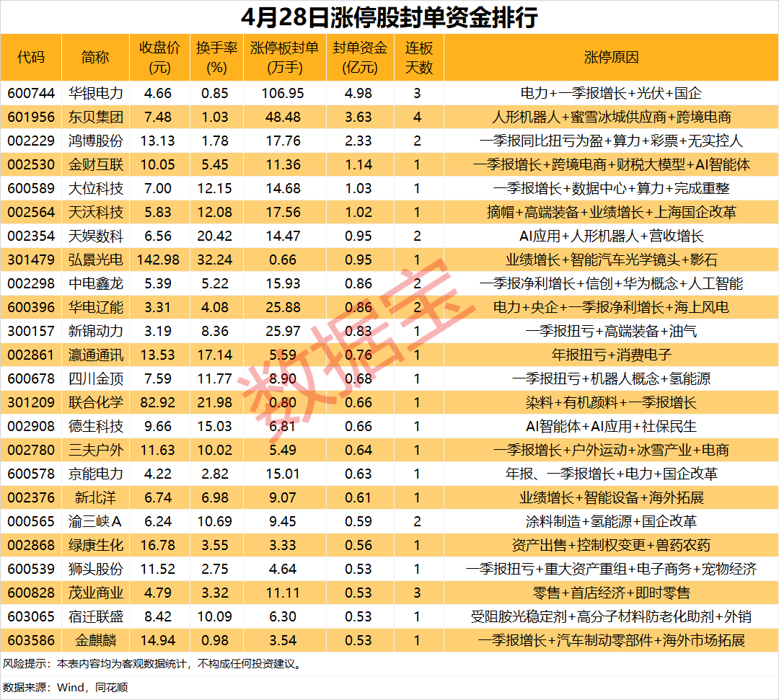Select stock code 002229

pos(31,141)
